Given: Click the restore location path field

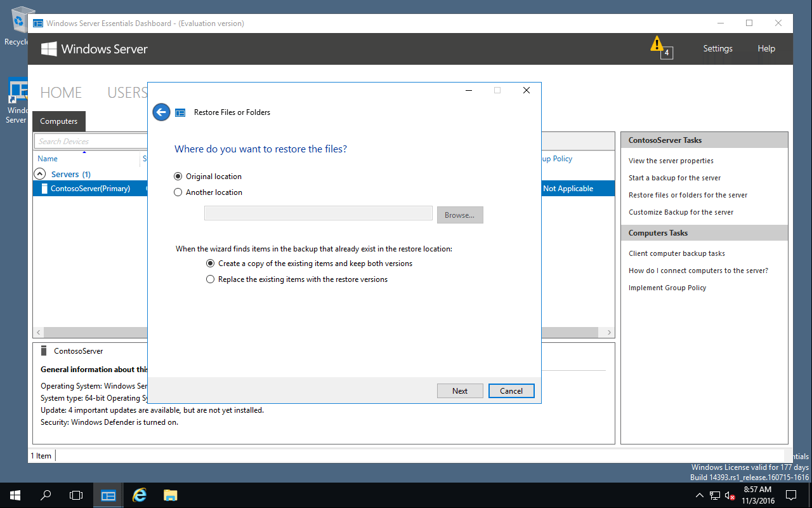Looking at the screenshot, I should click(x=318, y=213).
